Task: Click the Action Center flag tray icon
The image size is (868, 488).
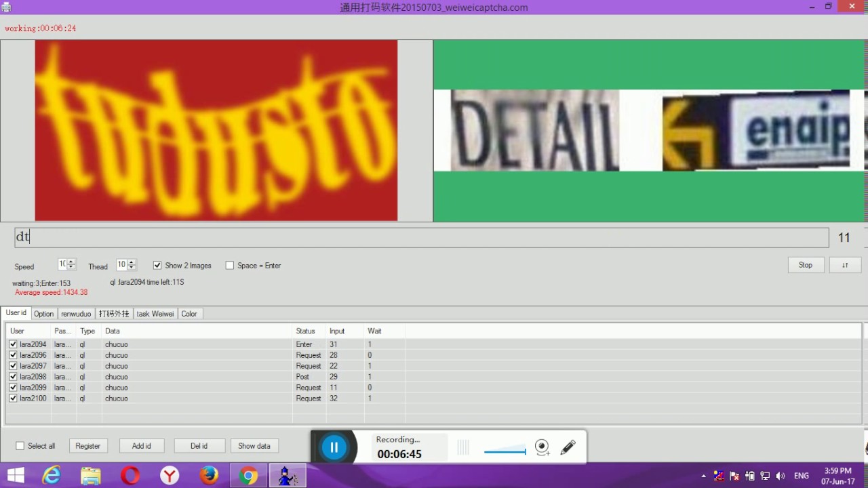Action: tap(734, 476)
